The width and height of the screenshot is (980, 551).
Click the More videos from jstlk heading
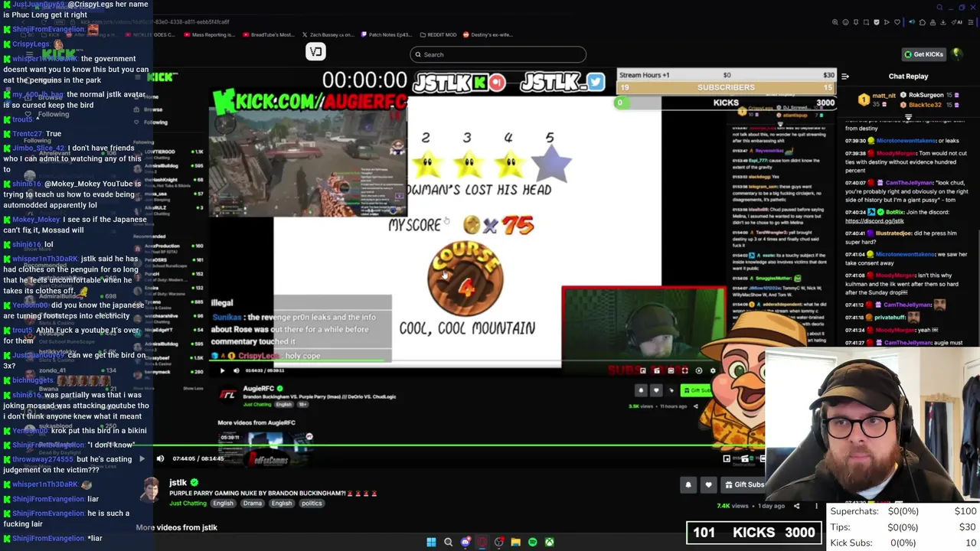coord(176,527)
